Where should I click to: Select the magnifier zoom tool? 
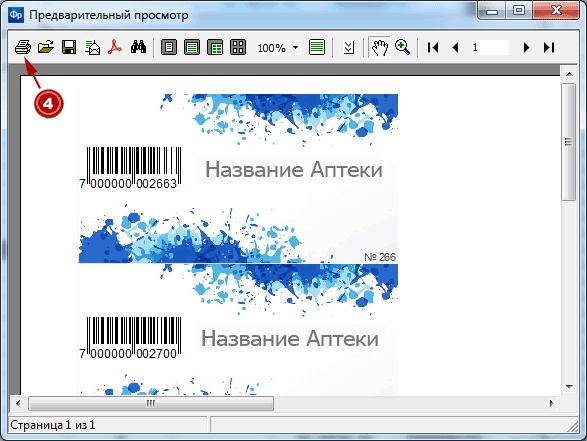[402, 48]
